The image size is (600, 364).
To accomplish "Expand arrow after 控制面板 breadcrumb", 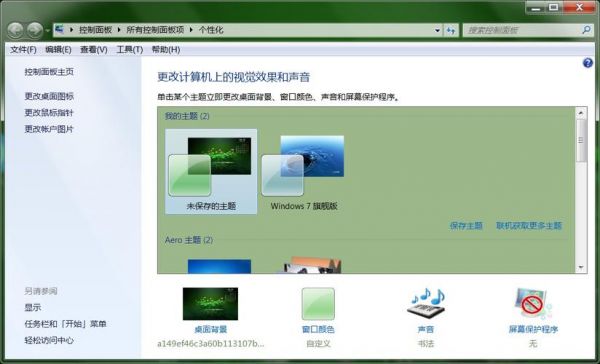I will [x=119, y=30].
